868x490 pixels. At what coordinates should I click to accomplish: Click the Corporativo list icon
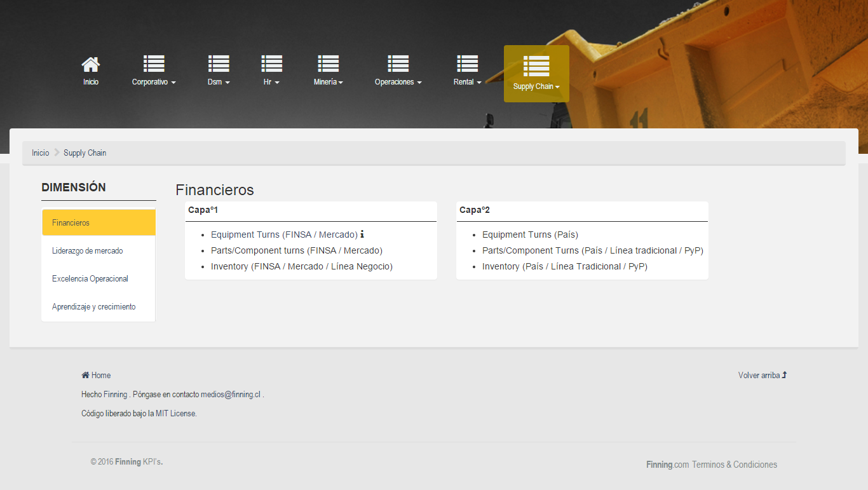pos(154,64)
